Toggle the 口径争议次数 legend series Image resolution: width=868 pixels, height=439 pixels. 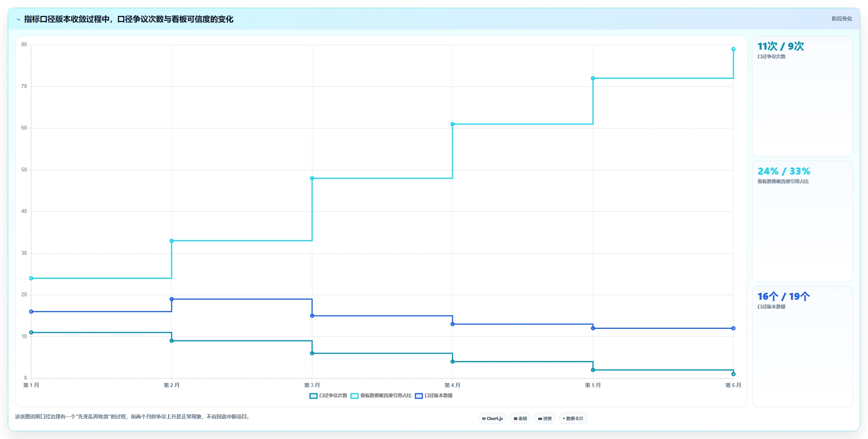tap(329, 396)
